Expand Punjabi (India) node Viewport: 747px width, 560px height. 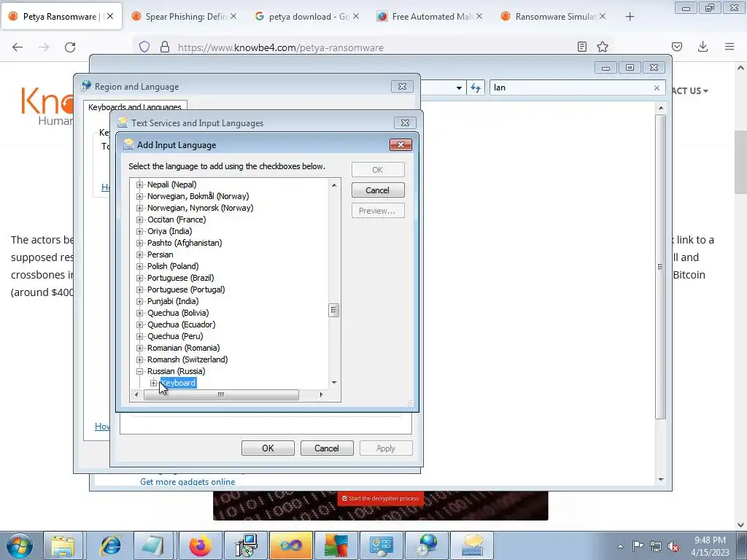pos(139,301)
